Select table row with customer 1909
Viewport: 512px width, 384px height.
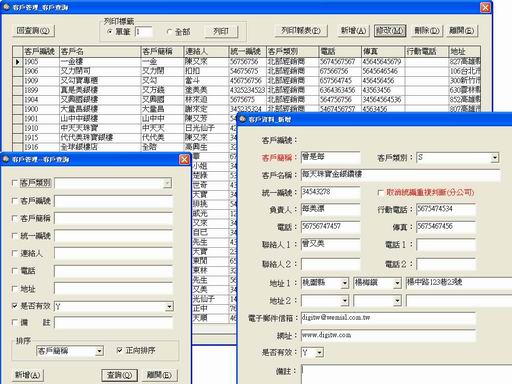pyautogui.click(x=247, y=81)
